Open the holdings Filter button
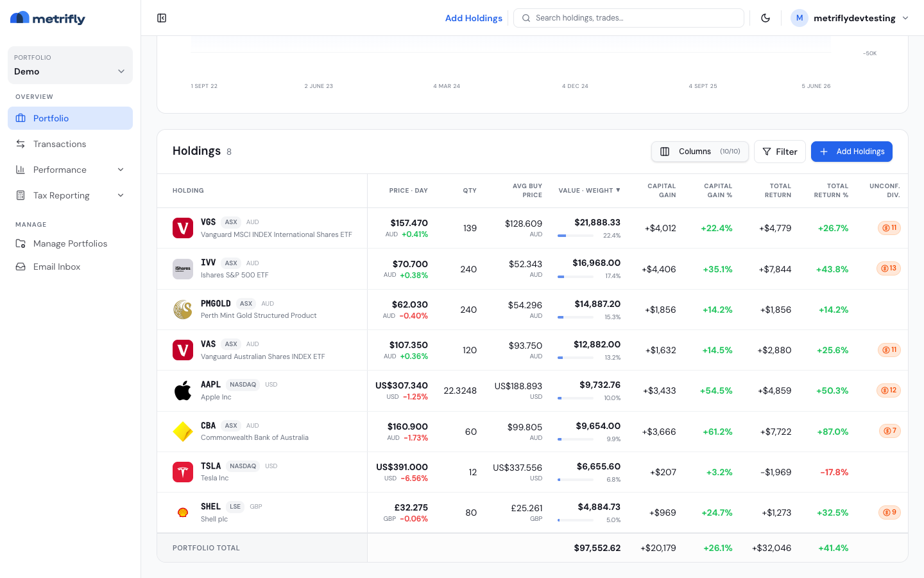Screen dimensions: 924x578 780,152
